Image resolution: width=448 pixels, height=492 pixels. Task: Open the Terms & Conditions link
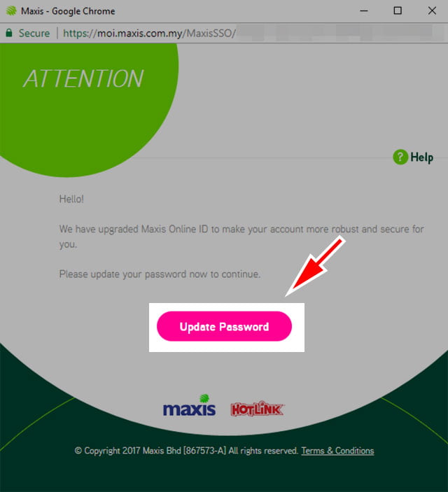337,451
